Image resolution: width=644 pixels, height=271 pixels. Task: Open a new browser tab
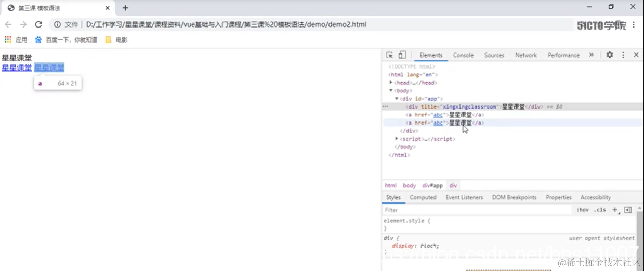(x=125, y=8)
